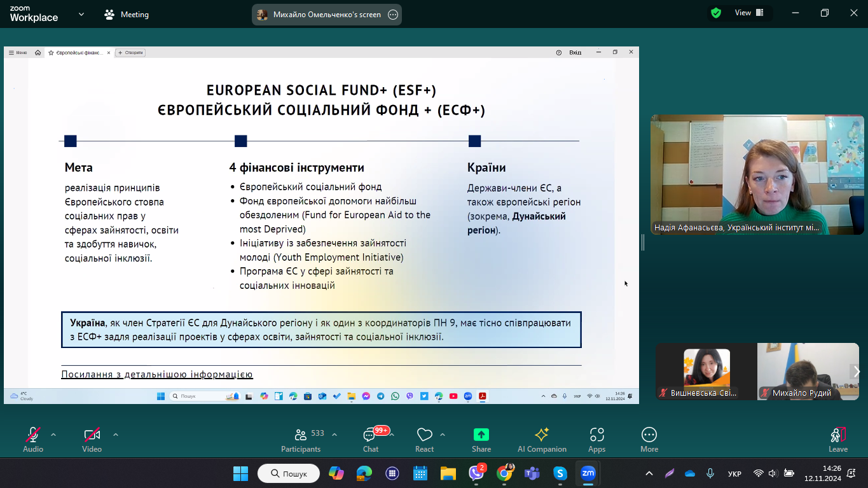Open the More options menu
This screenshot has width=868, height=488.
click(649, 439)
